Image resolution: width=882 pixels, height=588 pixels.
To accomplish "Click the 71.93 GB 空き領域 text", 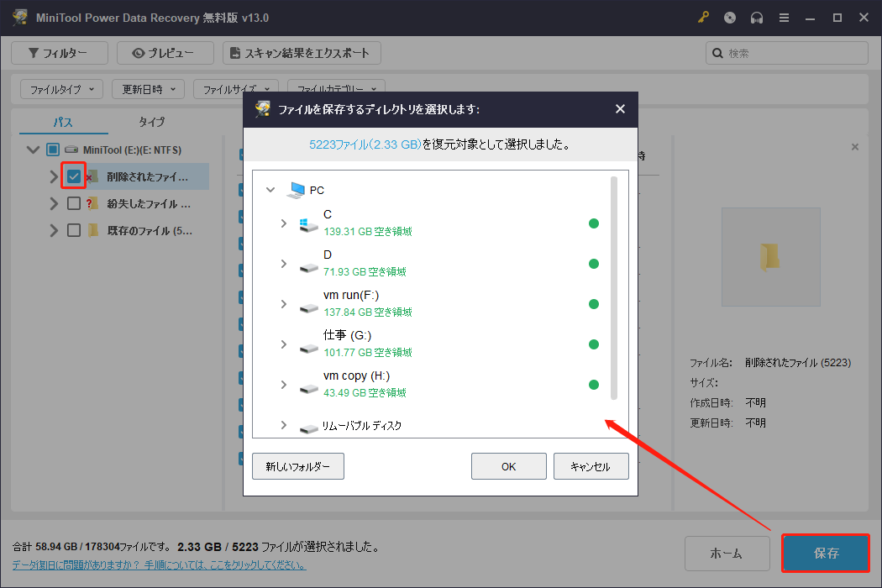I will pyautogui.click(x=365, y=272).
